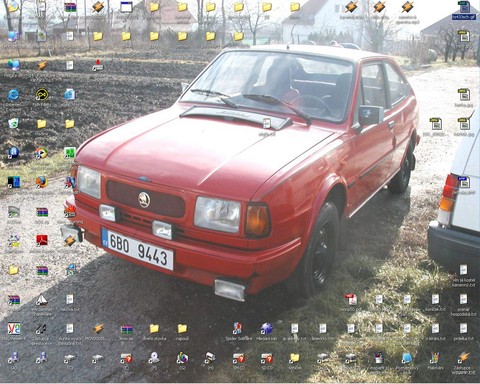Open the hard drive (C:) shortcut
This screenshot has height=384, width=480.
coord(70,358)
